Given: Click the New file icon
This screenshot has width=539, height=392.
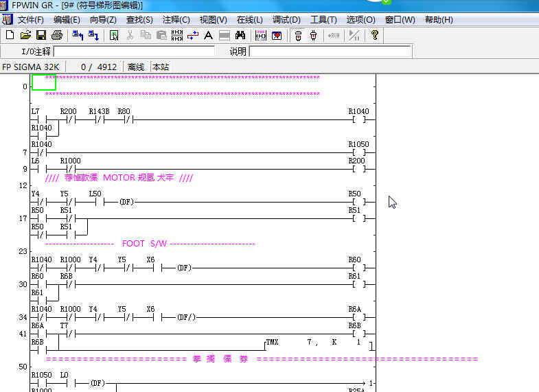Looking at the screenshot, I should pos(10,35).
